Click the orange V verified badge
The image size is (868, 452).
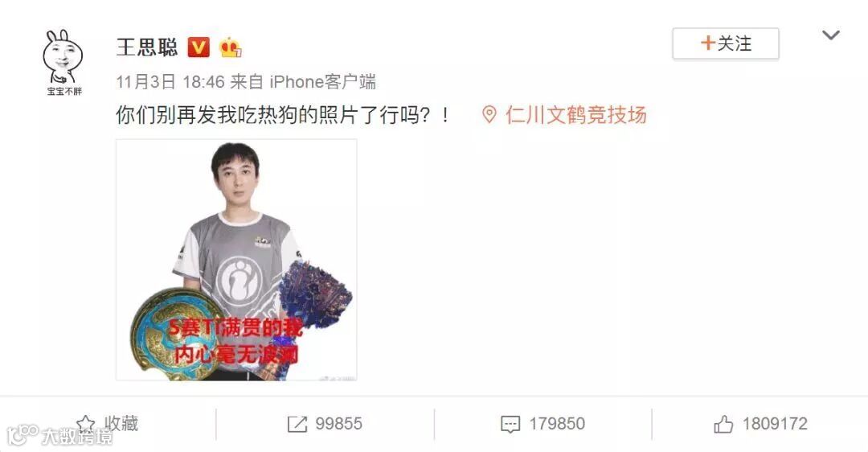[x=199, y=47]
